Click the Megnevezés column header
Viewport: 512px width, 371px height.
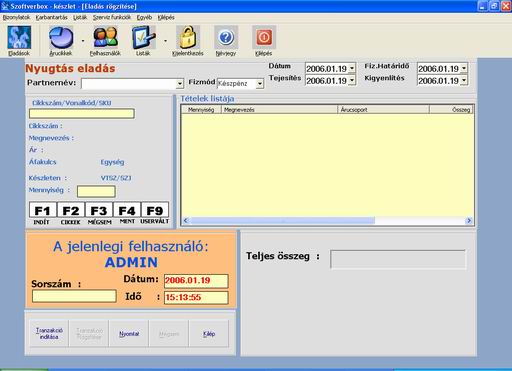pos(280,110)
